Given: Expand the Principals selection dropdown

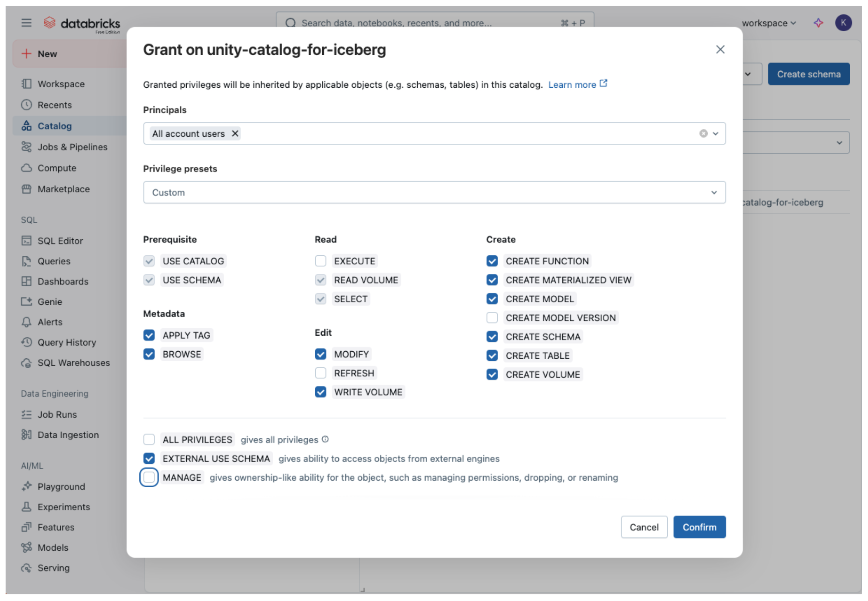Looking at the screenshot, I should (715, 133).
